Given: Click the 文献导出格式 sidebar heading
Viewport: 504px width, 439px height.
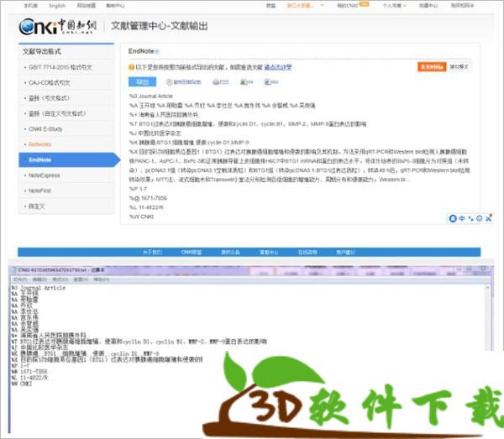Looking at the screenshot, I should 41,51.
